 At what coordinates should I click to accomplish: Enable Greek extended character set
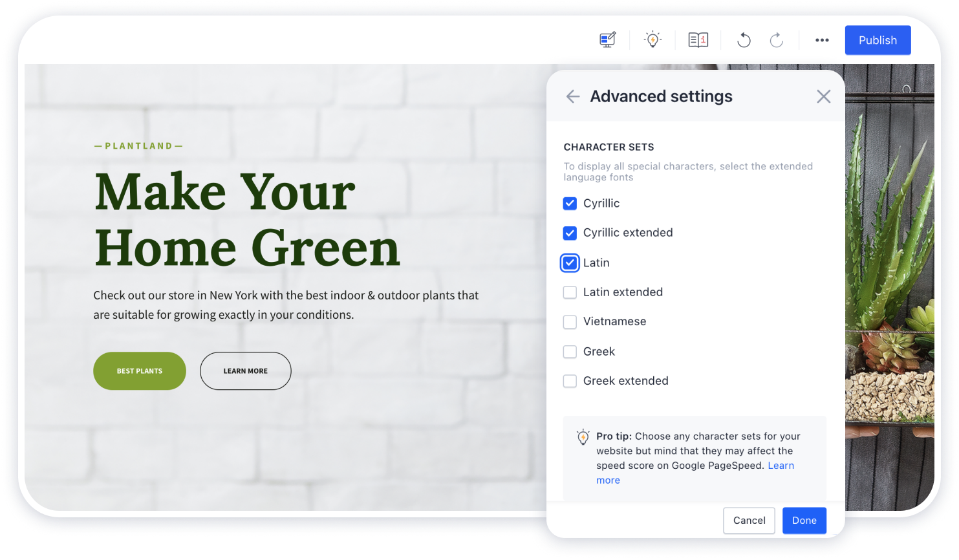pyautogui.click(x=570, y=381)
